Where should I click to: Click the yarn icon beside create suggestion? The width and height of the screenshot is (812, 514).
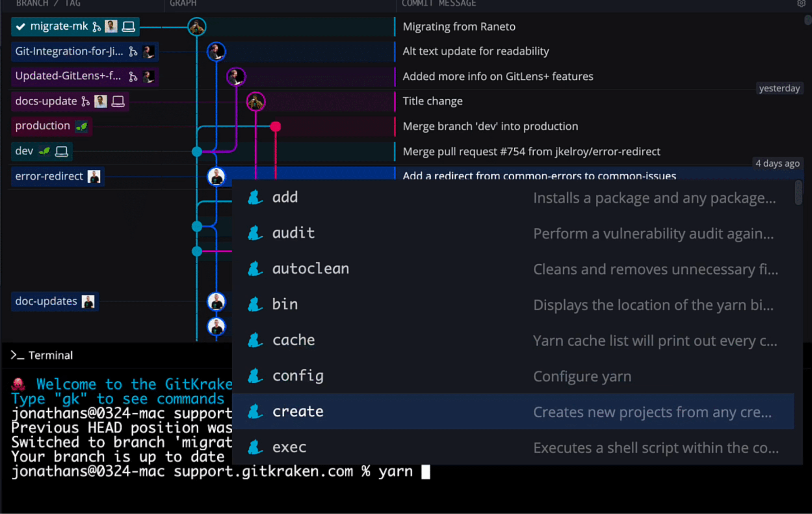[255, 412]
